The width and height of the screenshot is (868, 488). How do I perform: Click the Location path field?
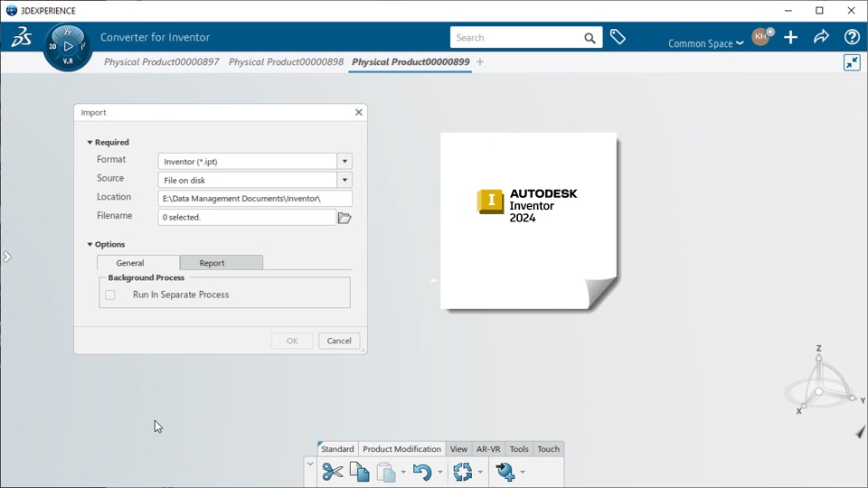[255, 199]
